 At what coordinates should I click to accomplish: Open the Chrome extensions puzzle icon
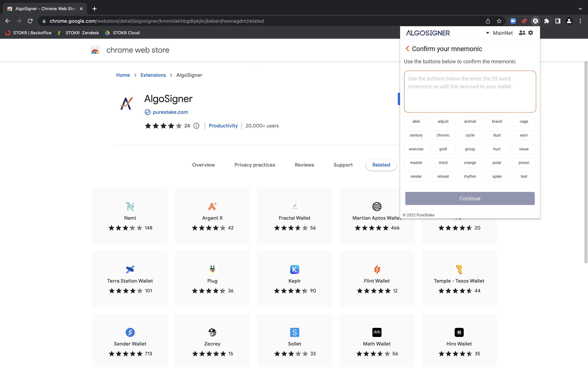(547, 21)
